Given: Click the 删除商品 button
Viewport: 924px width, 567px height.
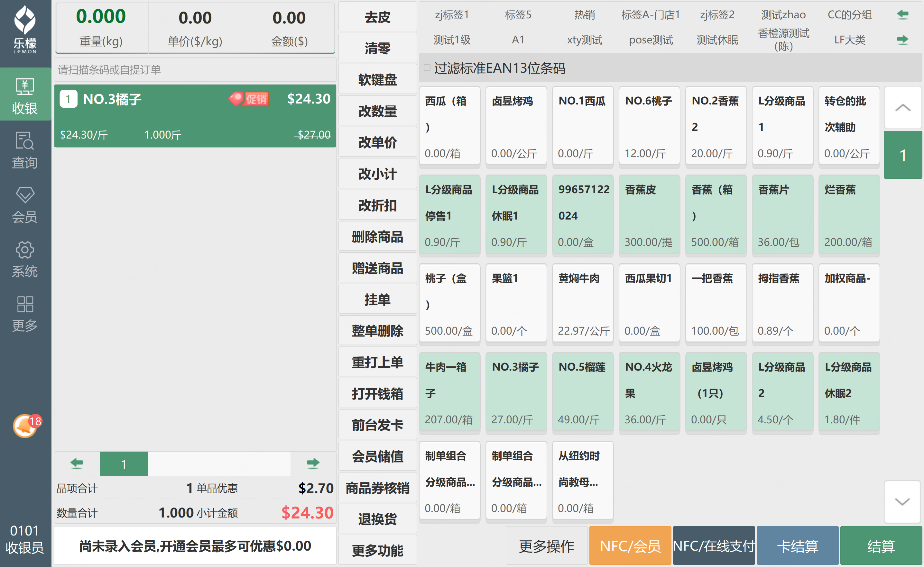Looking at the screenshot, I should point(377,237).
